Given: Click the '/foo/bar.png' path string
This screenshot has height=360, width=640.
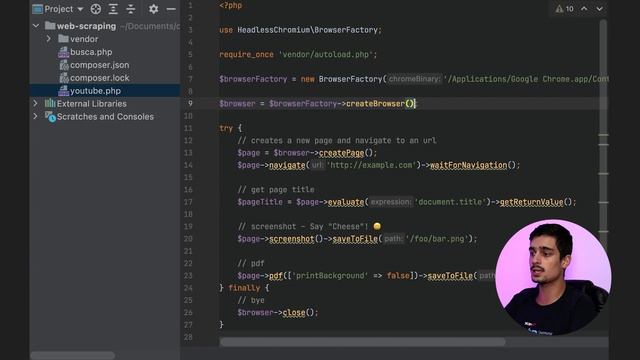Looking at the screenshot, I should click(437, 238).
